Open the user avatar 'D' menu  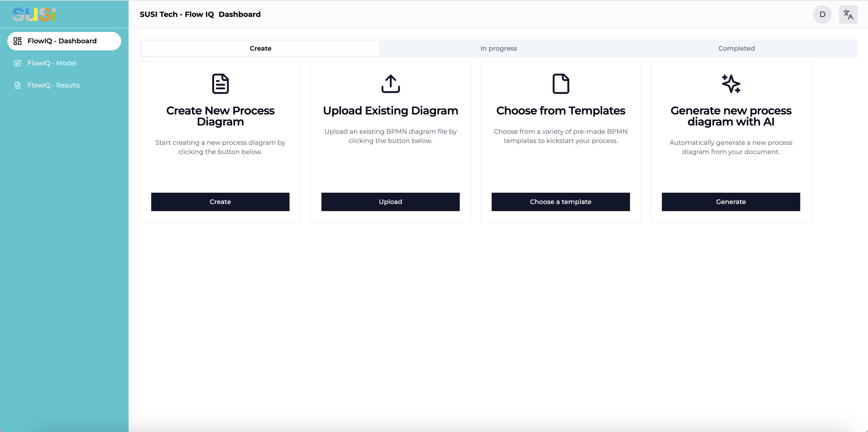pos(822,15)
